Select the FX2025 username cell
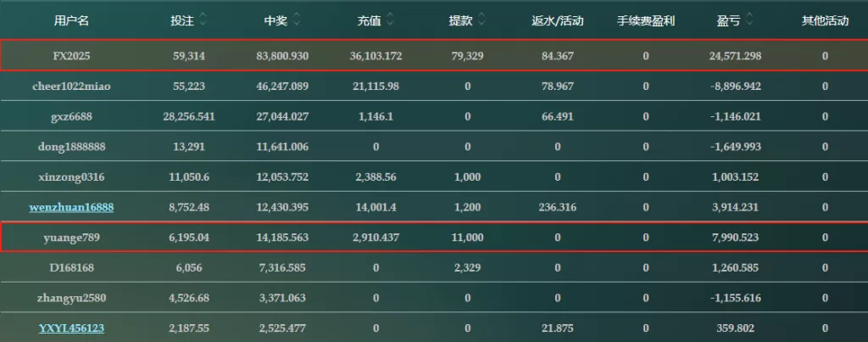The image size is (868, 342). [x=71, y=56]
